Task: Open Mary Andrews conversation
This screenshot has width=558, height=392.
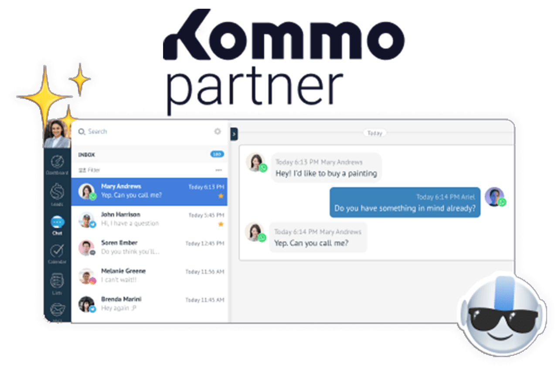Action: 150,192
